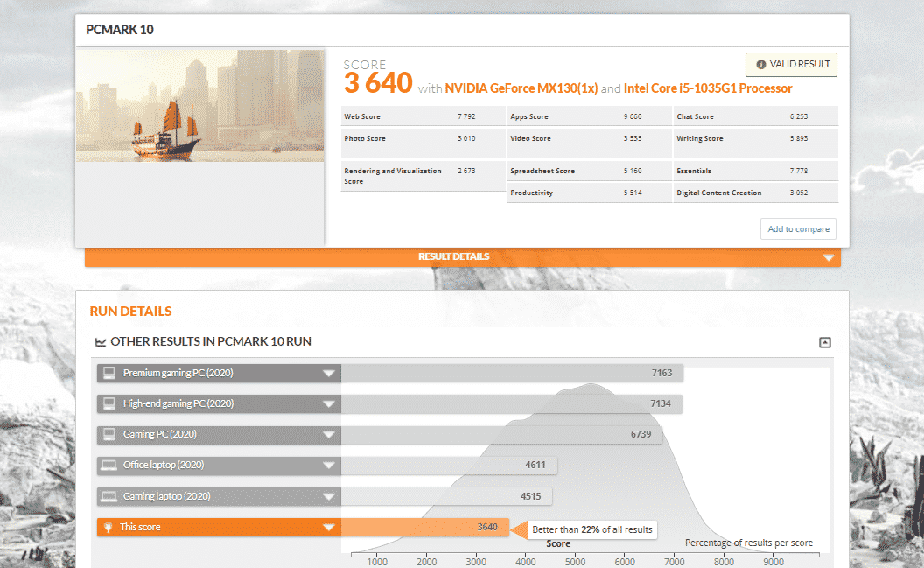Click the gray 7163 Premium gaming PC bar
The height and width of the screenshot is (568, 924).
511,373
